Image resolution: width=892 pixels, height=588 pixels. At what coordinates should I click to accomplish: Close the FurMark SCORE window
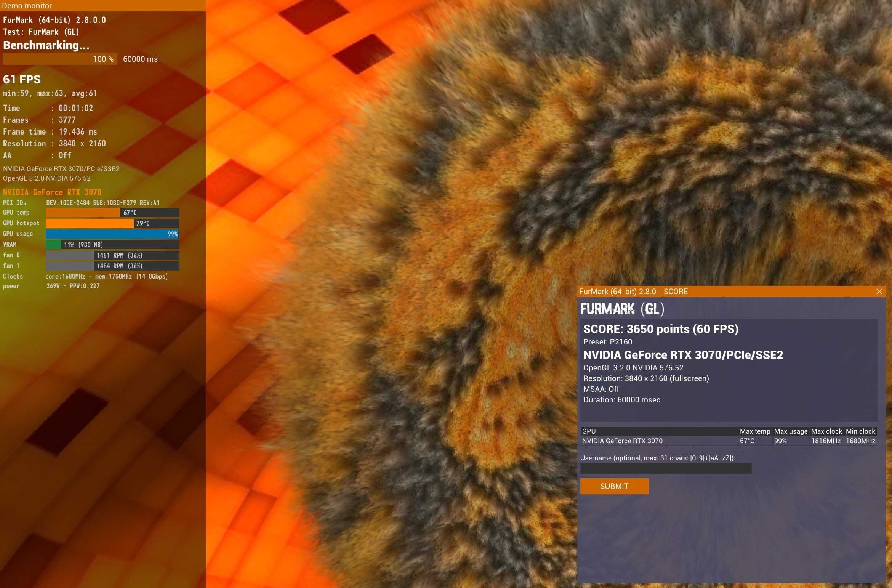coord(879,292)
